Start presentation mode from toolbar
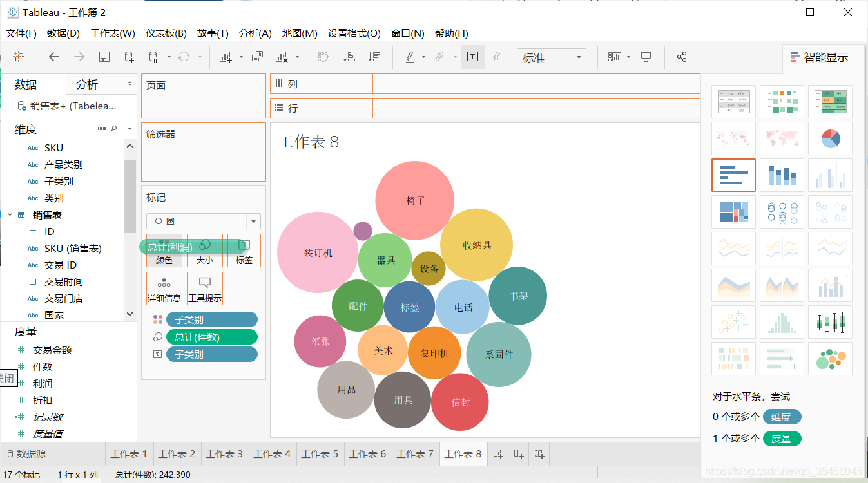The height and width of the screenshot is (483, 868). coord(646,57)
